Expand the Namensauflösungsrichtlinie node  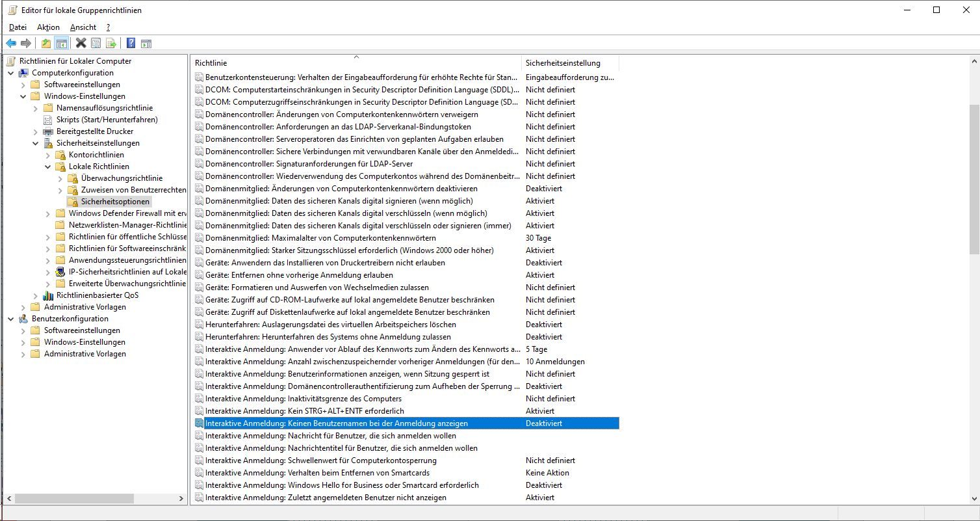pos(36,108)
